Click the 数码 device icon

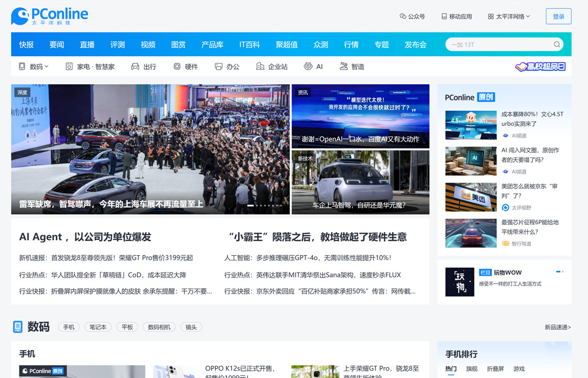click(22, 66)
